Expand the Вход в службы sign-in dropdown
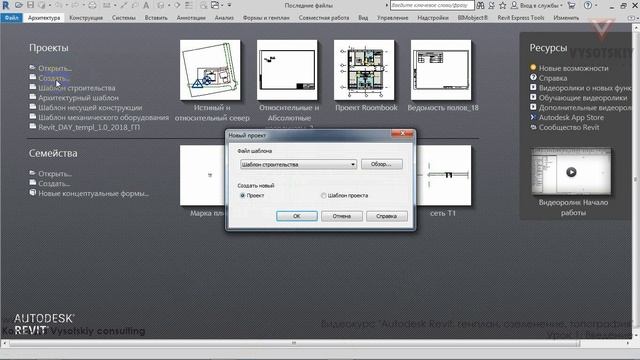Viewport: 640px width, 360px height. pyautogui.click(x=562, y=5)
